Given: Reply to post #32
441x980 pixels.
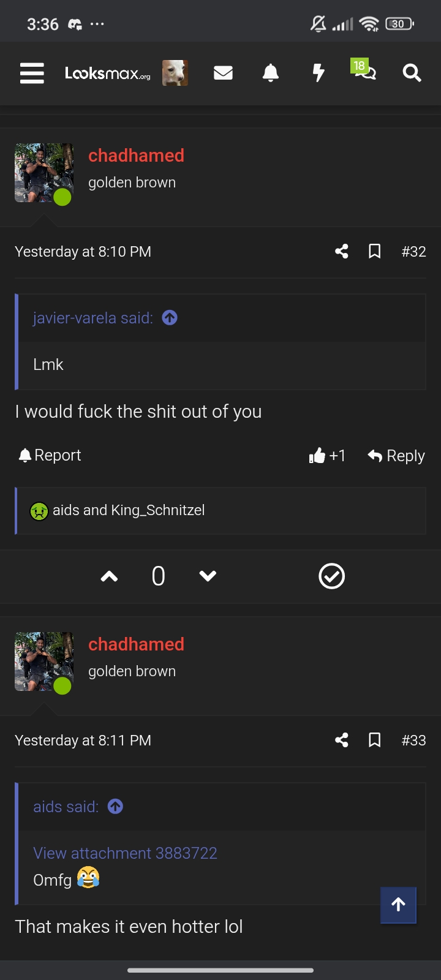Looking at the screenshot, I should 396,456.
